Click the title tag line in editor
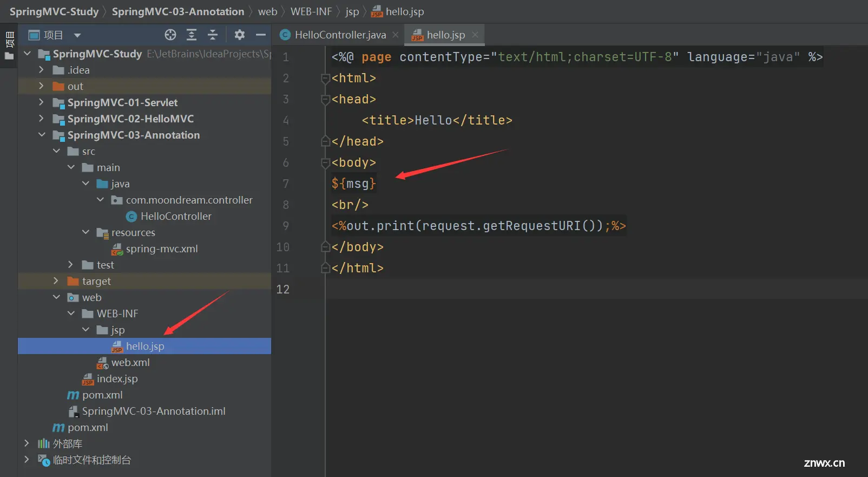Viewport: 868px width, 477px height. (x=437, y=120)
